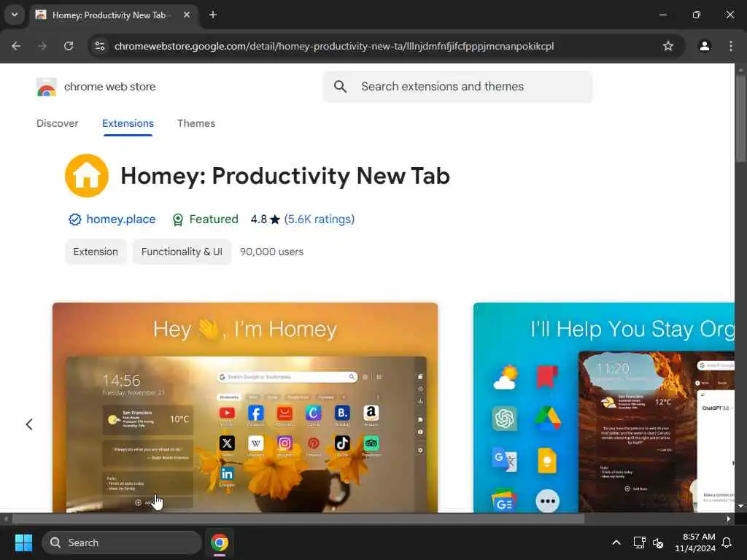This screenshot has width=747, height=560.
Task: Open the notifications bell icon
Action: tap(727, 542)
